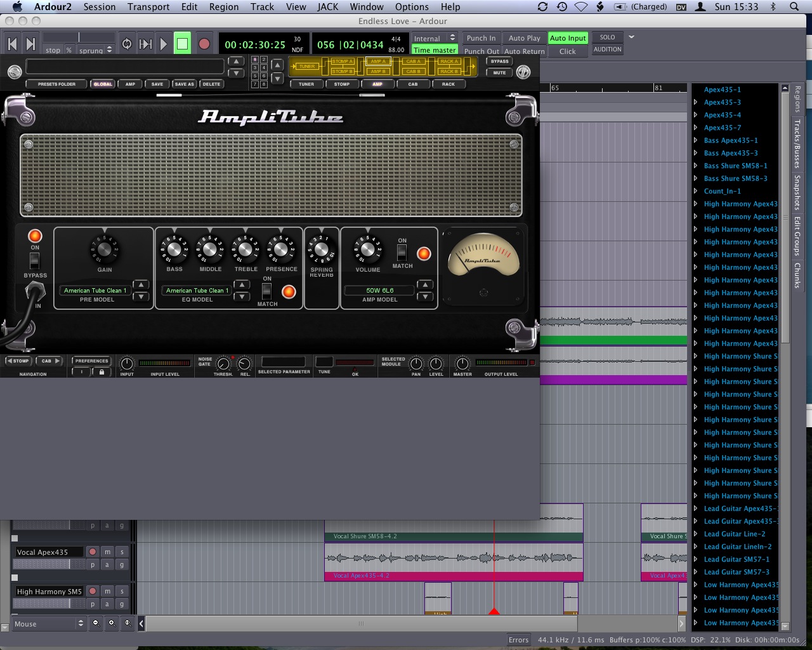Image resolution: width=812 pixels, height=650 pixels.
Task: Switch to the CAB module tab
Action: [x=413, y=84]
